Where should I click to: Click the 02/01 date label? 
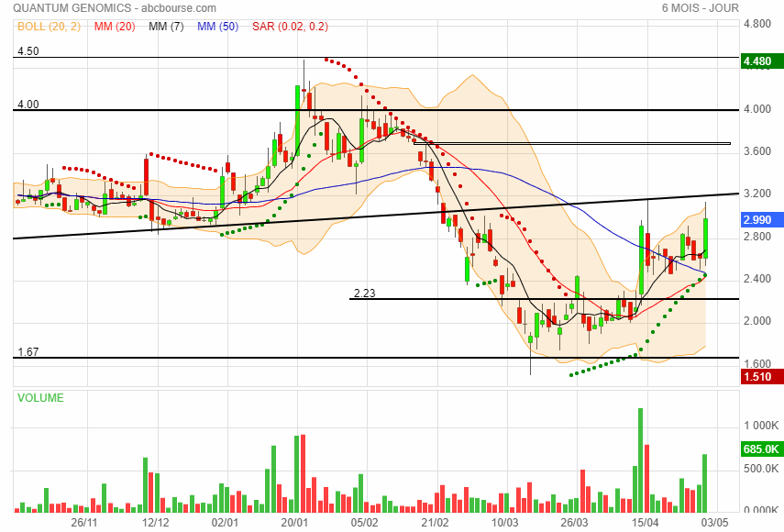coord(225,523)
